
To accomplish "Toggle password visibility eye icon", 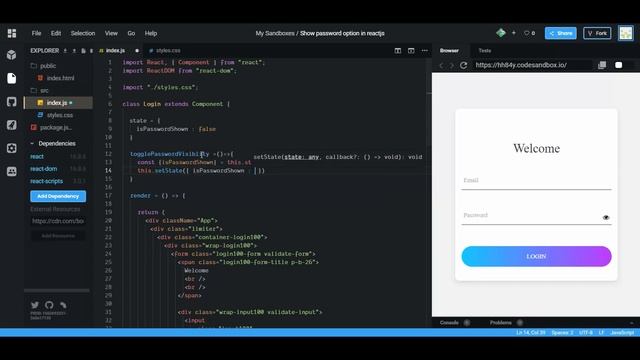I will pos(606,218).
